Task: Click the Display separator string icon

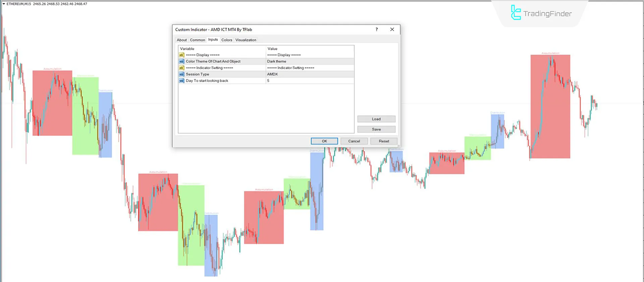Action: pos(181,55)
